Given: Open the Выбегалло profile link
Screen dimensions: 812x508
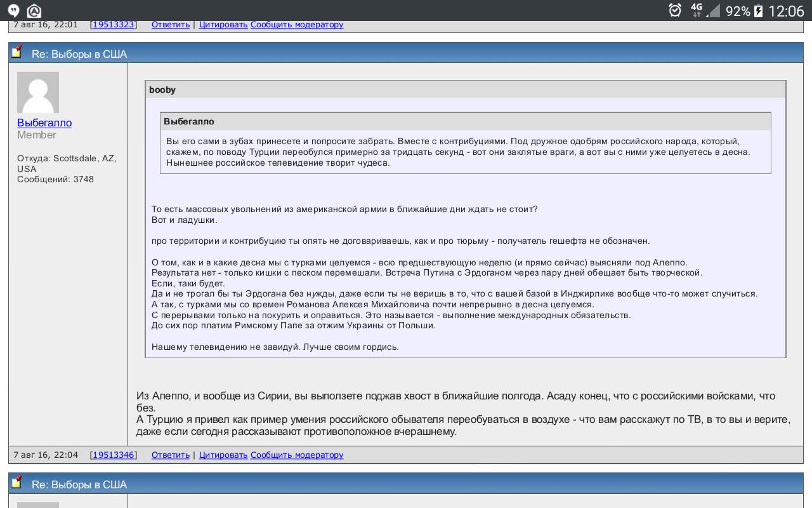Looking at the screenshot, I should click(44, 123).
